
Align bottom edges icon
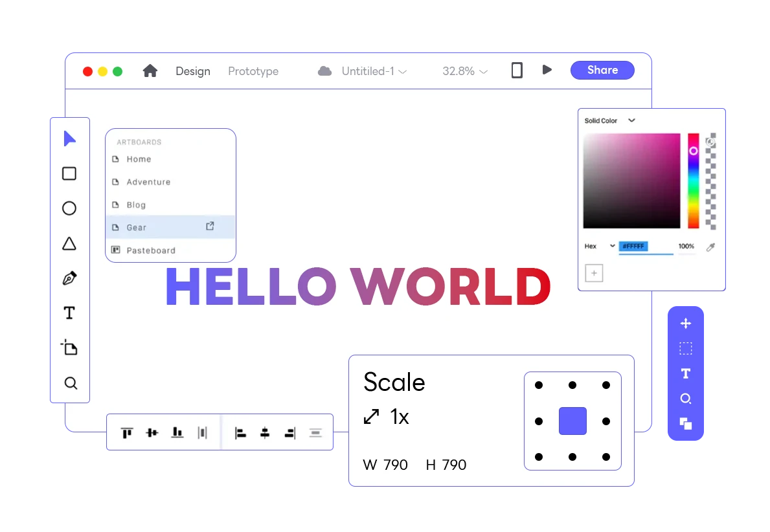[x=177, y=432]
